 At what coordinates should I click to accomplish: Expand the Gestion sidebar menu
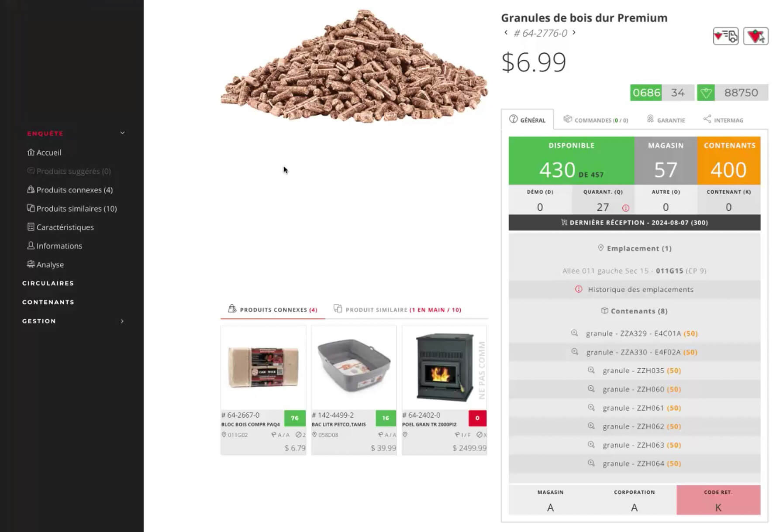click(122, 321)
